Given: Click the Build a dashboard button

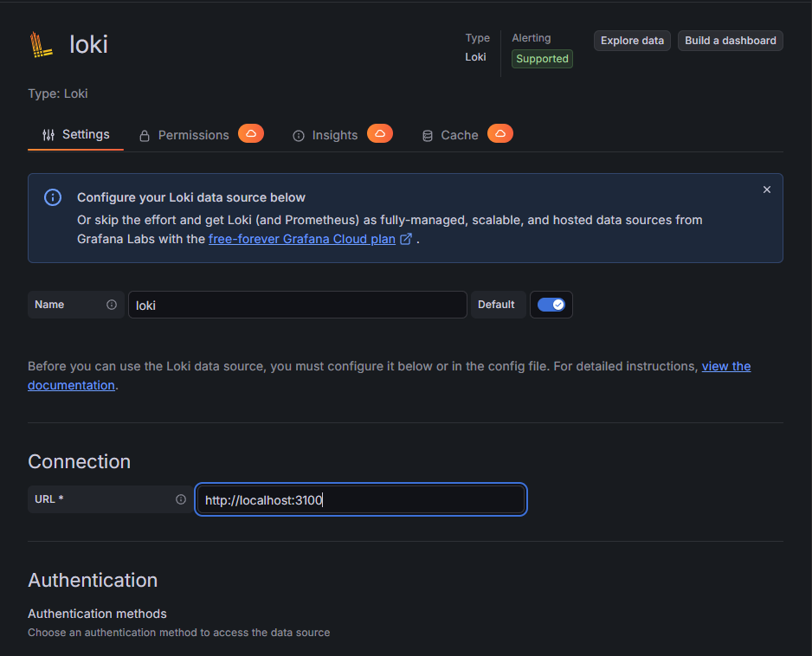Looking at the screenshot, I should pos(730,41).
